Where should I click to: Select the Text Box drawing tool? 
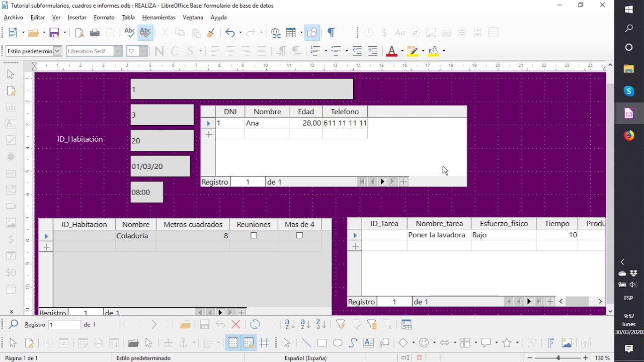point(369,343)
